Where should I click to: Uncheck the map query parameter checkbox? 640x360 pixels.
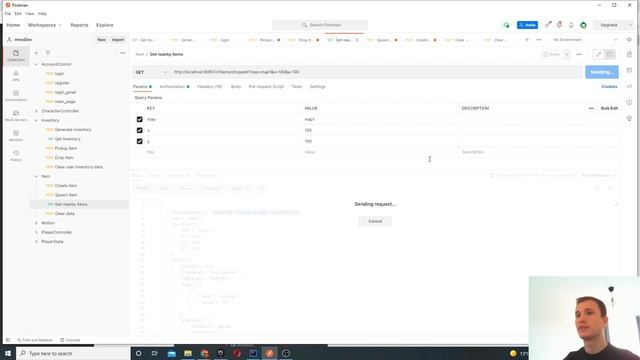pos(140,119)
